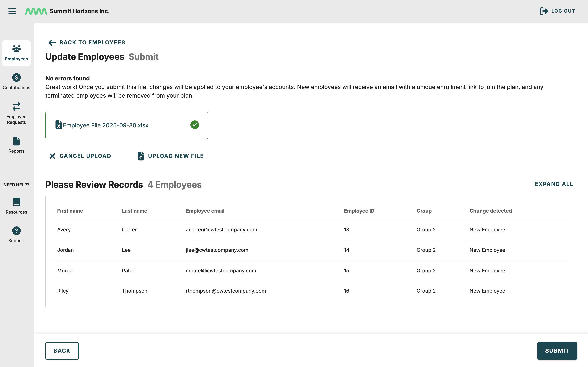This screenshot has width=588, height=367.
Task: Click CANCEL UPLOAD text
Action: tap(85, 156)
